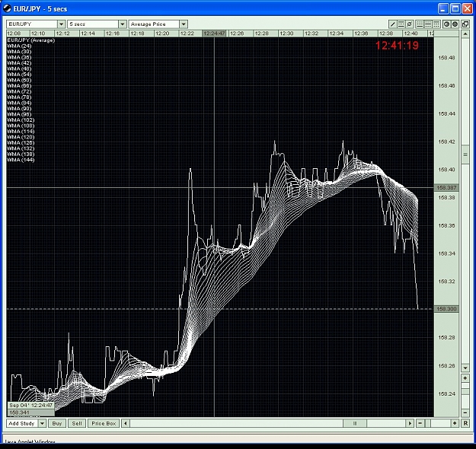Click the horizontal scrollbar left arrow
The image size is (476, 449).
pos(126,423)
